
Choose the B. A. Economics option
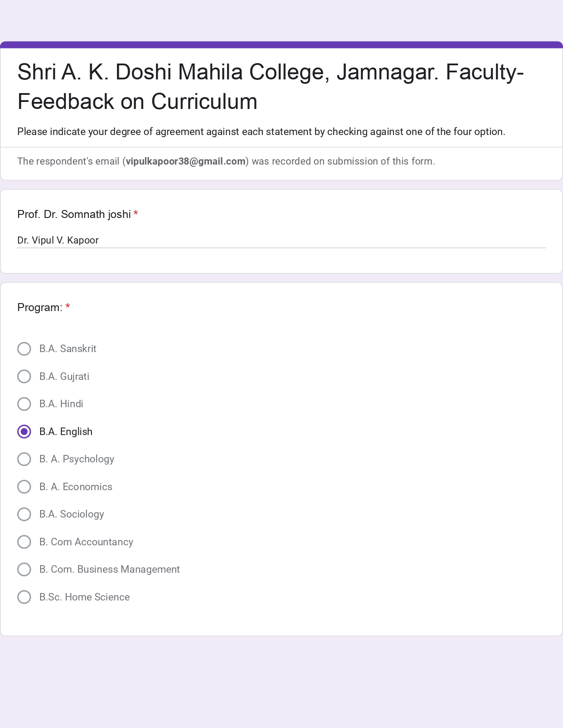click(24, 487)
